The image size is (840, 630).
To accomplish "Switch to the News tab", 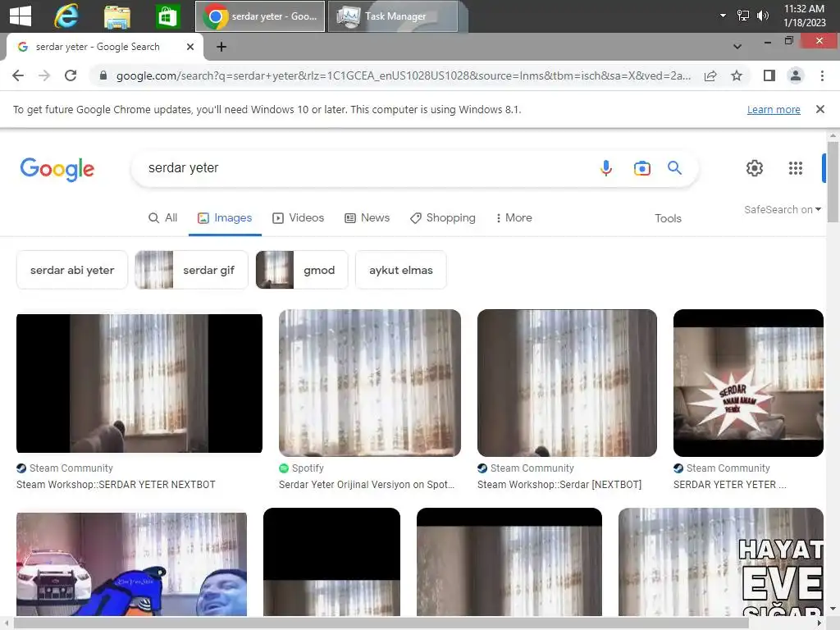I will (367, 218).
